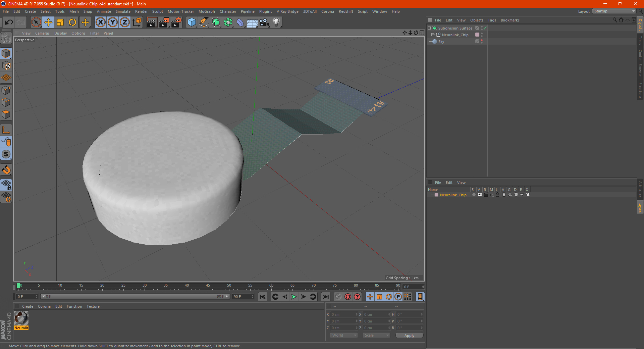
Task: Click Neuralink_Chip layer color in Layer Manager
Action: 436,195
